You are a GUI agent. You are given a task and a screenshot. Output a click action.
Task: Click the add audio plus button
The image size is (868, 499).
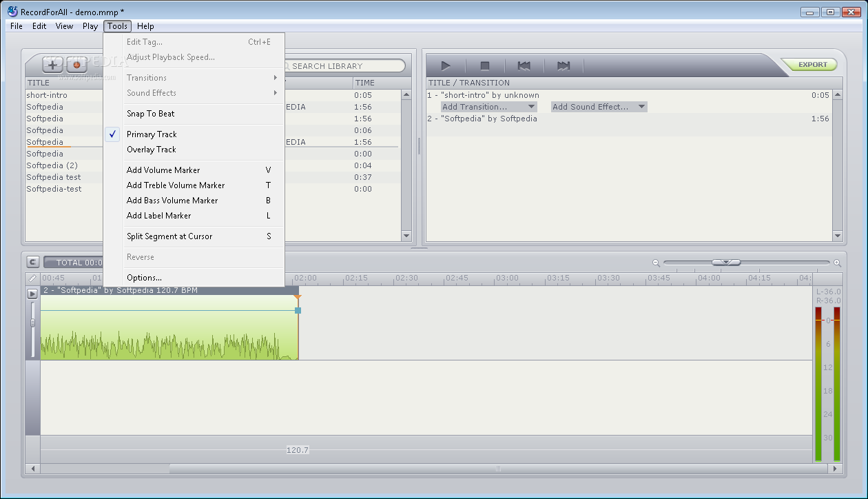52,65
